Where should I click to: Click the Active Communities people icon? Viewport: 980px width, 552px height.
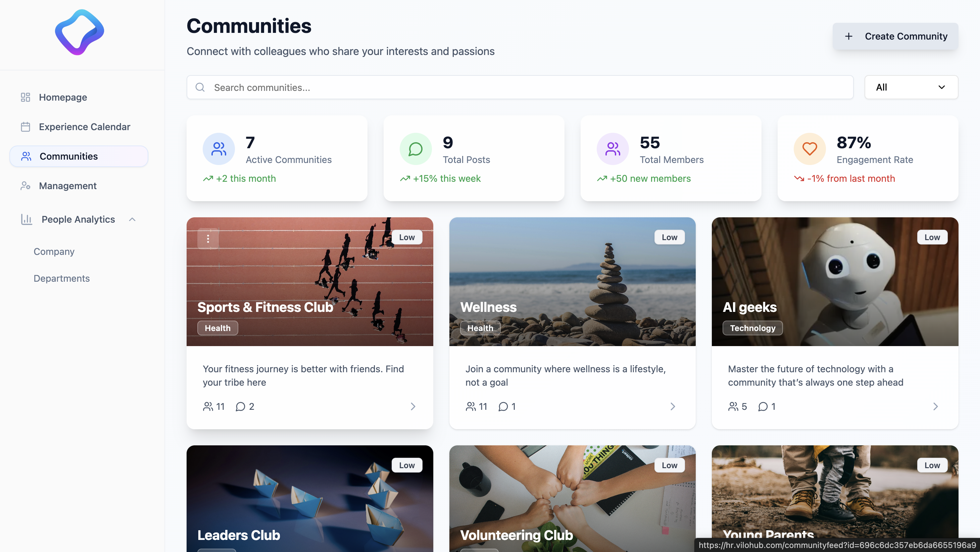pos(219,149)
